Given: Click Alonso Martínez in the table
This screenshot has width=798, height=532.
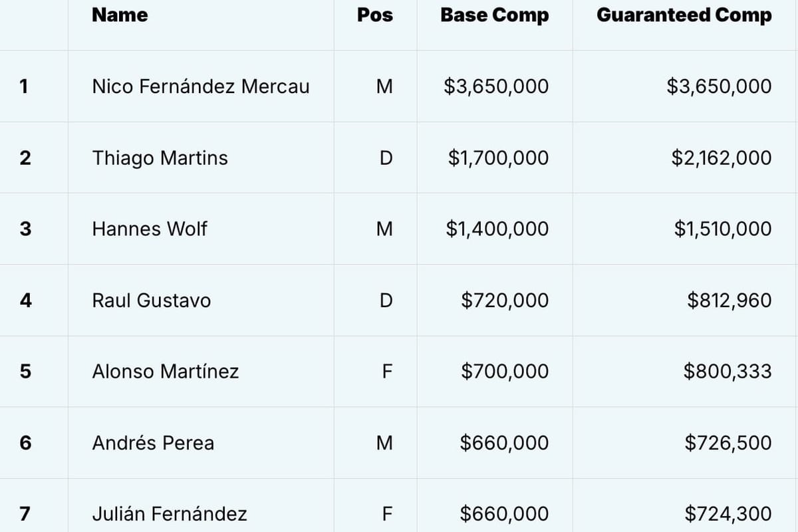Looking at the screenshot, I should 165,372.
